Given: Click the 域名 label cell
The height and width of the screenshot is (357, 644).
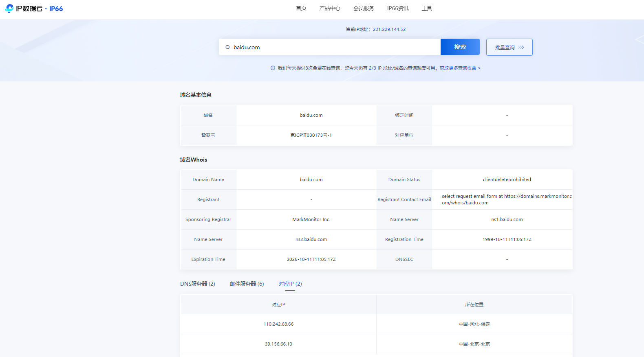Looking at the screenshot, I should click(x=208, y=115).
